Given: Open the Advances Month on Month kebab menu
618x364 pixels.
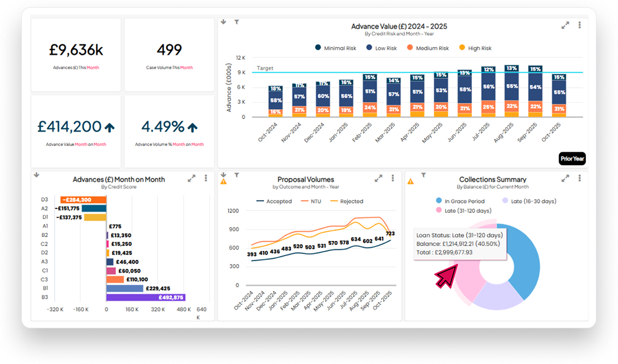Looking at the screenshot, I should pyautogui.click(x=206, y=178).
